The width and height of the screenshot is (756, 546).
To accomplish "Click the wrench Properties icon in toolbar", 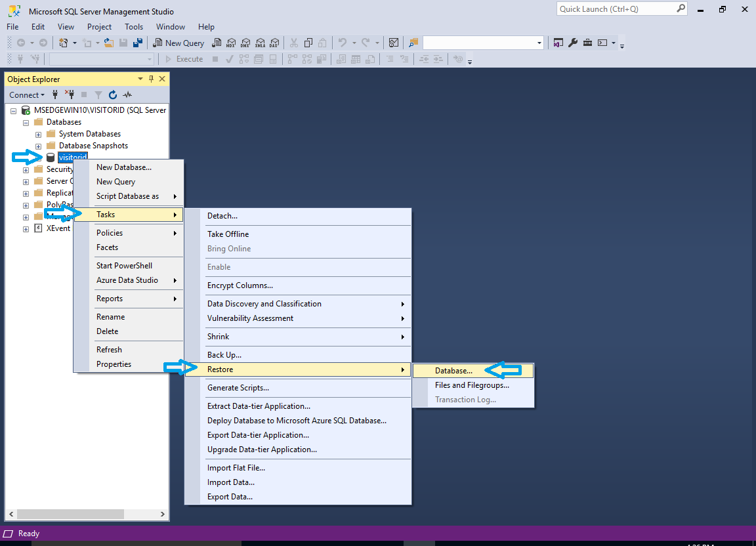I will 572,43.
